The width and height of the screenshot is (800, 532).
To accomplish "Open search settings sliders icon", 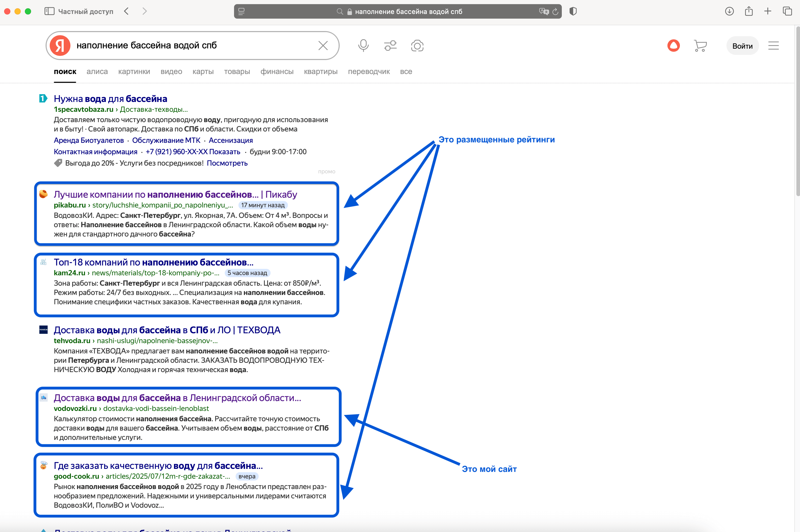I will pyautogui.click(x=390, y=46).
